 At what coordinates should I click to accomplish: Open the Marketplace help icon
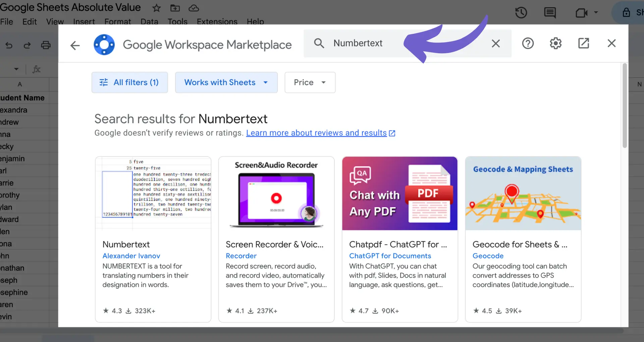528,43
